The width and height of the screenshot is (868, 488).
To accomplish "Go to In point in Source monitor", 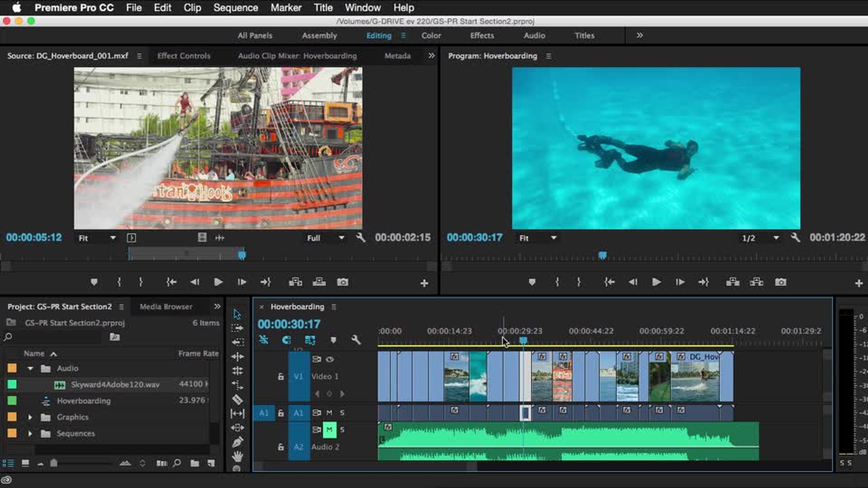I will tap(171, 282).
